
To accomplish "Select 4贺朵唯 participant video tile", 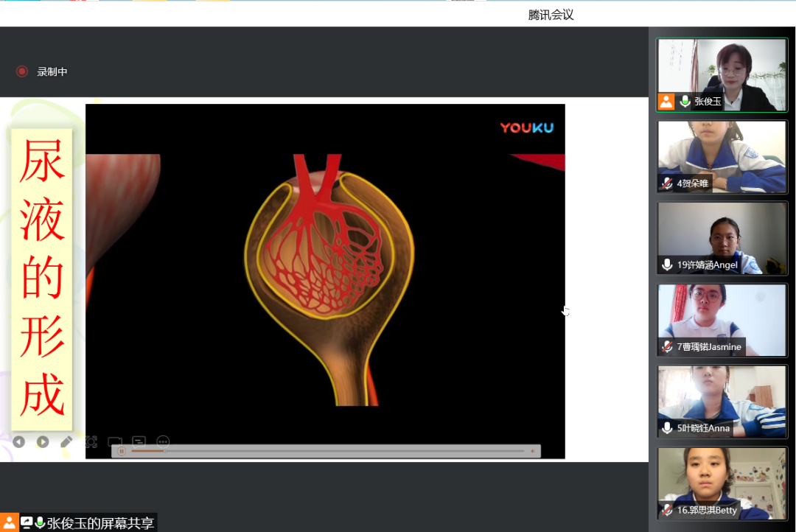I will click(722, 156).
